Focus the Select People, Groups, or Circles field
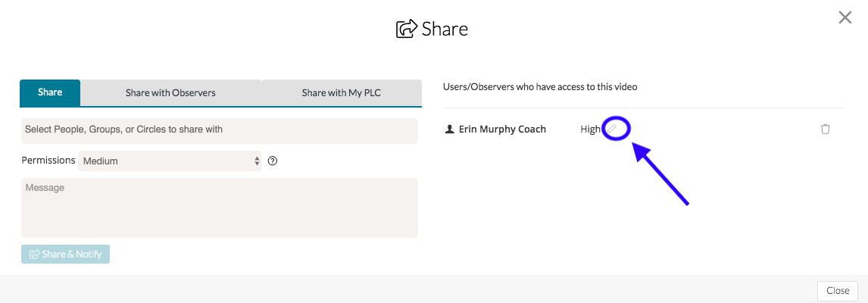868x303 pixels. (x=219, y=130)
